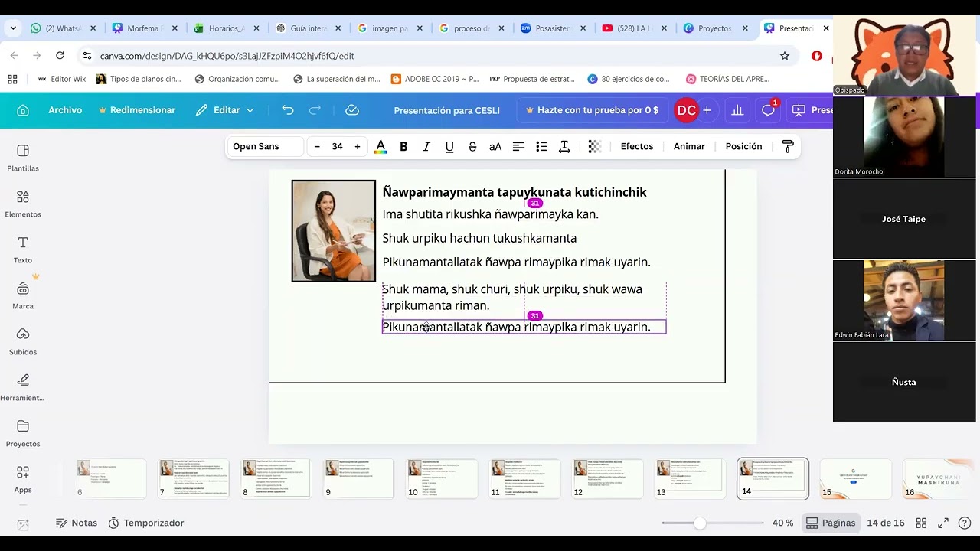Screen dimensions: 980x551
Task: Open the Posición panel
Action: pos(743,146)
